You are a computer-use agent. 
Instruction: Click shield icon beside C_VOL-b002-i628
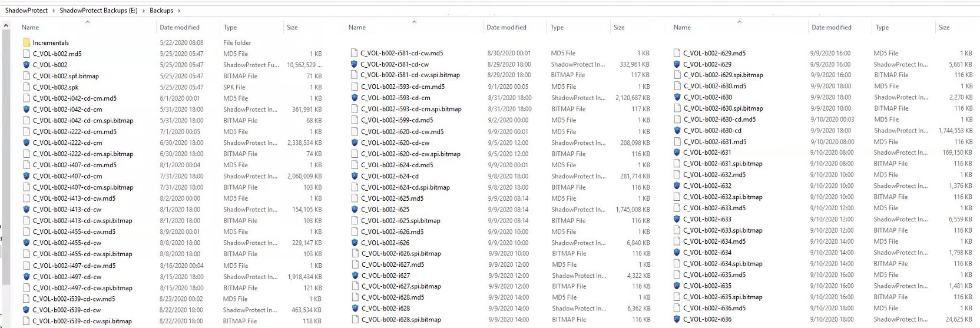click(354, 308)
